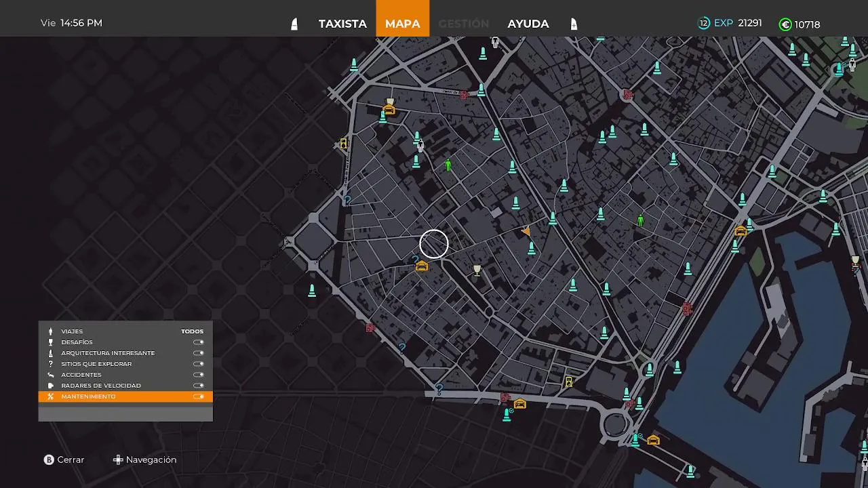Click the wrench icon in the Mantenimiento row

tap(50, 396)
